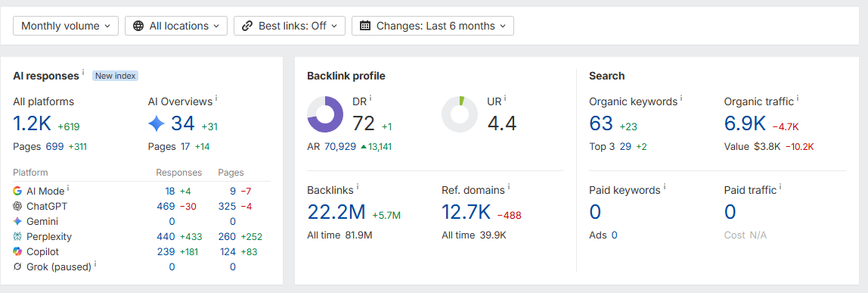Click the Perplexity platform label
This screenshot has height=293, width=868.
click(49, 236)
